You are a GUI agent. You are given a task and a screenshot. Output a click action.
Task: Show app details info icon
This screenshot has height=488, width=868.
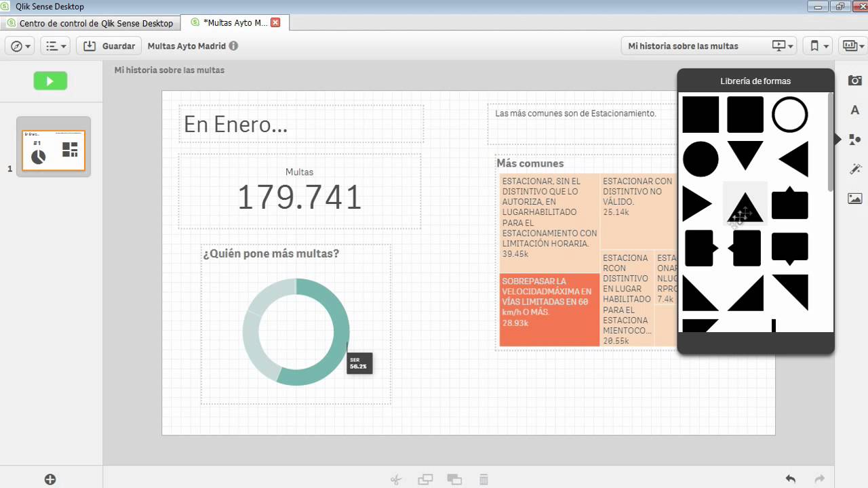[x=233, y=46]
